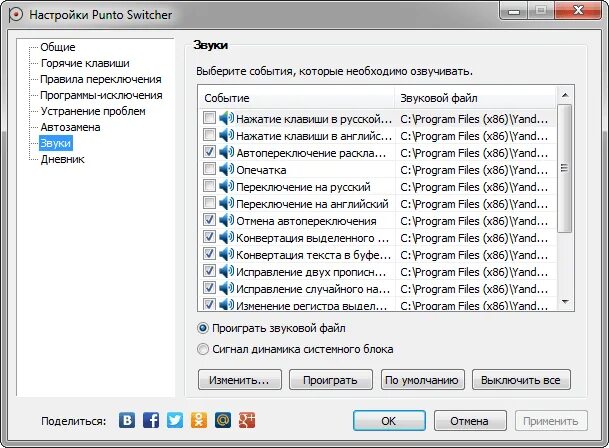Click the event list scroll down arrow
The height and width of the screenshot is (448, 609).
[x=565, y=302]
